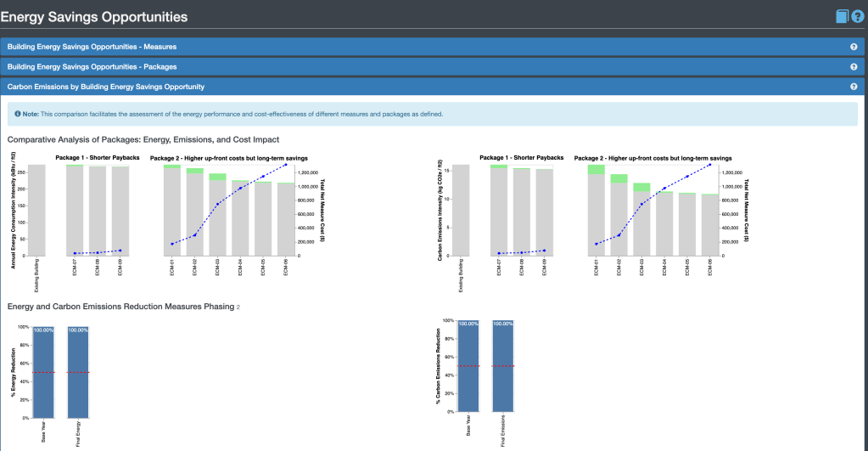Open the documentation book icon in header
The height and width of the screenshot is (451, 868).
click(842, 16)
